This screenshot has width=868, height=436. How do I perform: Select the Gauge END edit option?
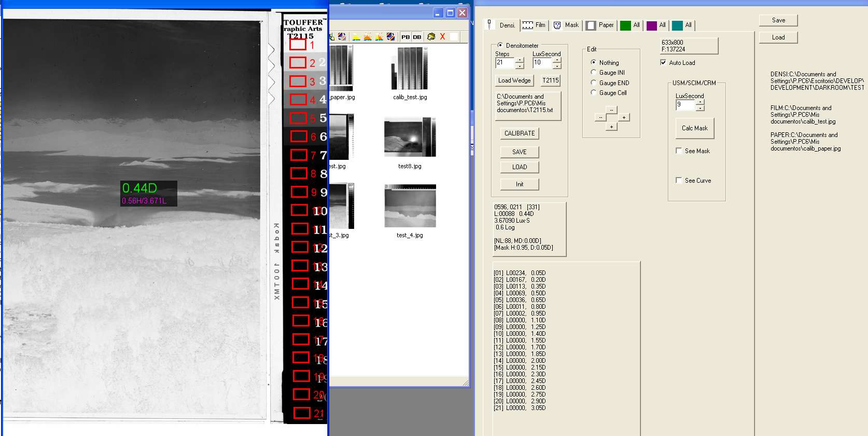click(x=594, y=83)
